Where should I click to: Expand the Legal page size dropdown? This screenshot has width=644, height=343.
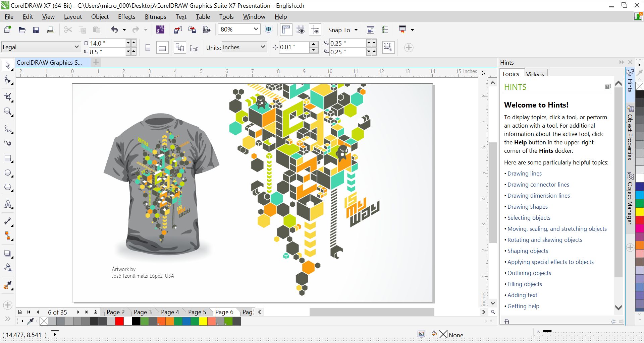click(76, 47)
